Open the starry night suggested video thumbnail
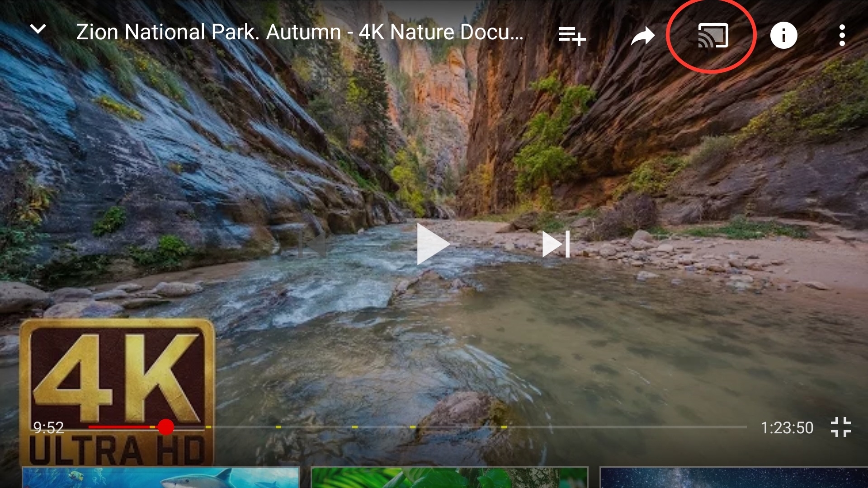Viewport: 868px width, 488px height. point(734,478)
